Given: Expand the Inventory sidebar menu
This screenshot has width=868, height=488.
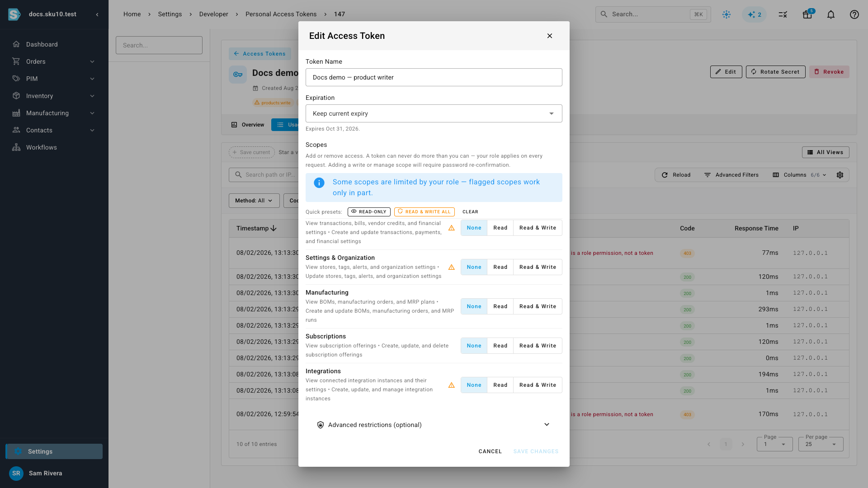Looking at the screenshot, I should [54, 96].
